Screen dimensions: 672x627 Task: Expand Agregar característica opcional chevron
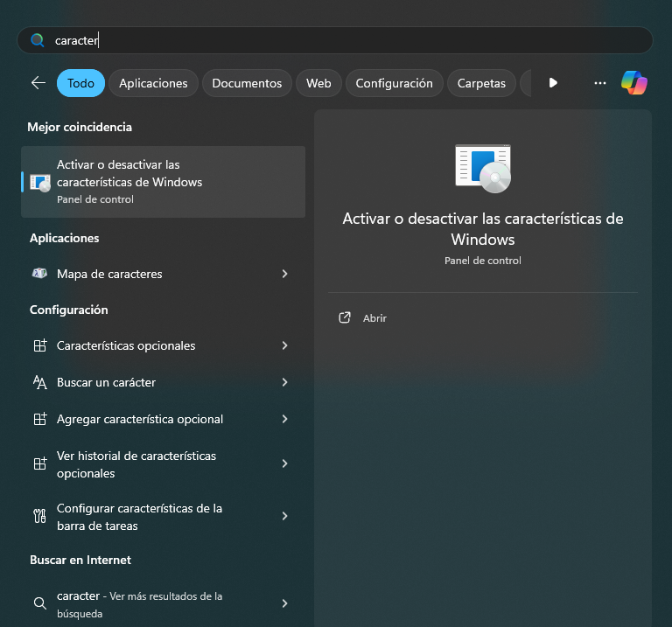pyautogui.click(x=284, y=419)
